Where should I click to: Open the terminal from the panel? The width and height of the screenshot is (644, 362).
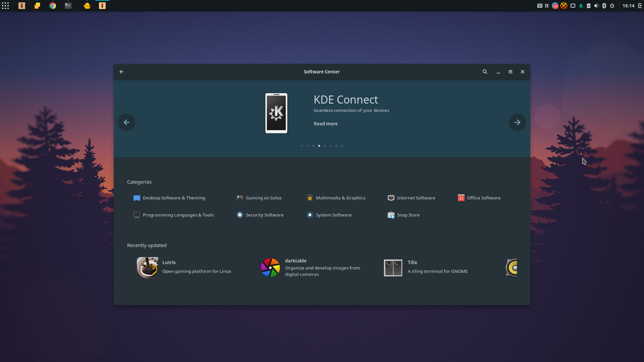pyautogui.click(x=68, y=6)
